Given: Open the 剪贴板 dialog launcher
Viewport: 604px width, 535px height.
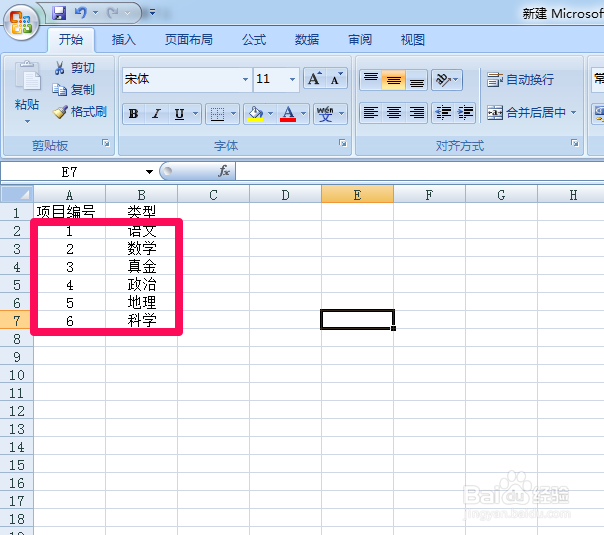Looking at the screenshot, I should click(x=106, y=143).
